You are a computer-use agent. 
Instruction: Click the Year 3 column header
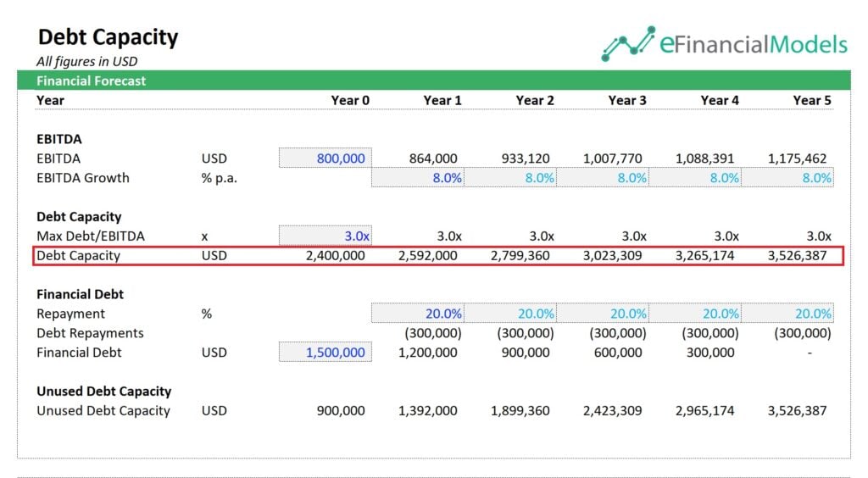627,100
